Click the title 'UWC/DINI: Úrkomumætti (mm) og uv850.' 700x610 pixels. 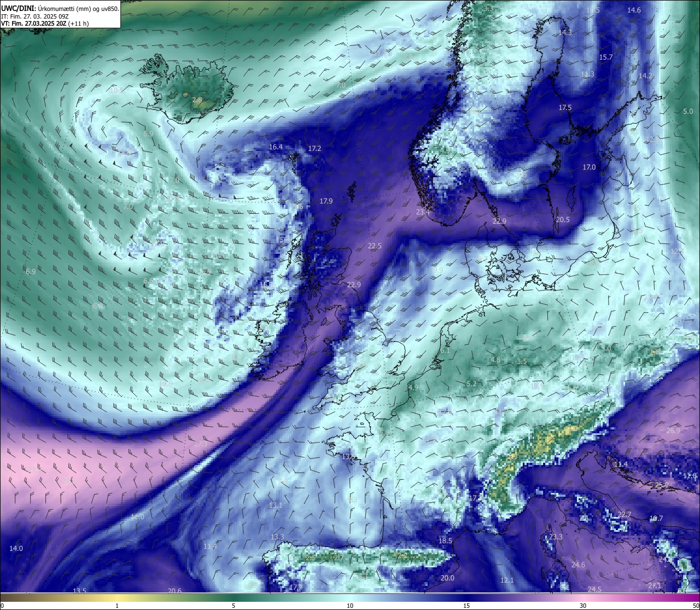click(60, 9)
